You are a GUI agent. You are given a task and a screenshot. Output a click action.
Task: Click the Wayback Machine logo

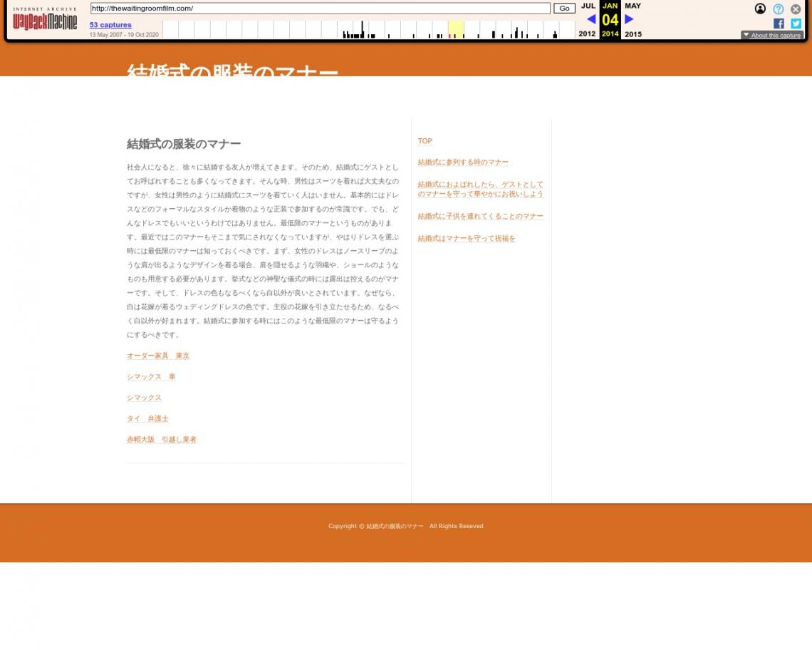pos(45,20)
